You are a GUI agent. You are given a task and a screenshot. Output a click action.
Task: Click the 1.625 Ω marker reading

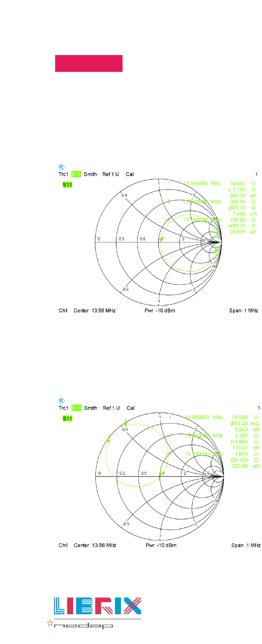(247, 454)
